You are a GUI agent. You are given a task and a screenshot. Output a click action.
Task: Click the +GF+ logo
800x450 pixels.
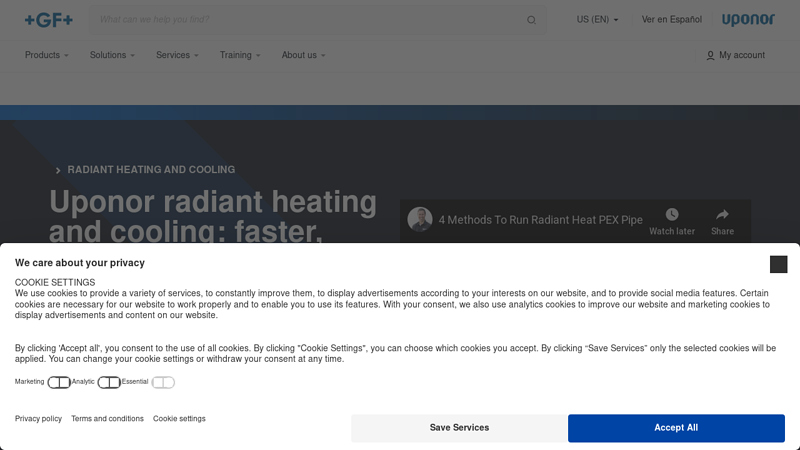49,20
